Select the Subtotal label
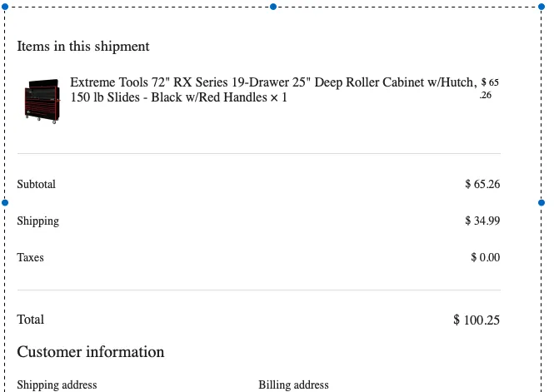Screen dimensions: 554x392 pos(36,184)
